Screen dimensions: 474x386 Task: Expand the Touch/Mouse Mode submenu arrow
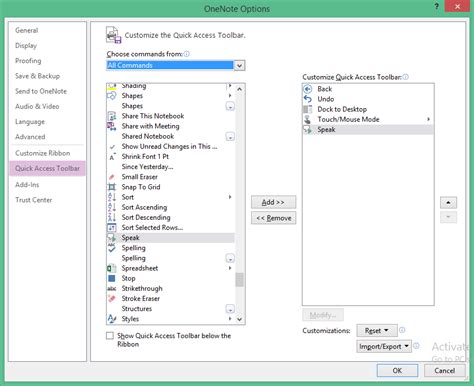(428, 119)
